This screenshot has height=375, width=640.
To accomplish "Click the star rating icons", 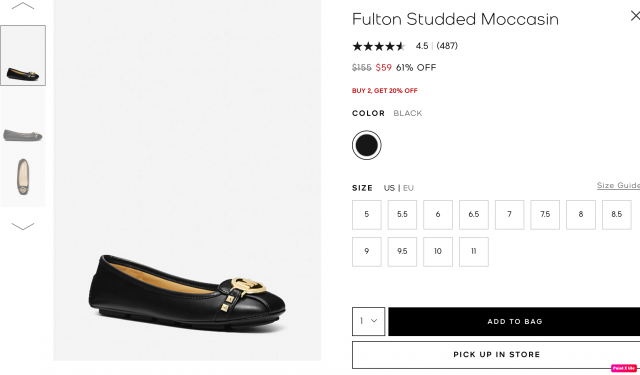I will click(x=378, y=46).
